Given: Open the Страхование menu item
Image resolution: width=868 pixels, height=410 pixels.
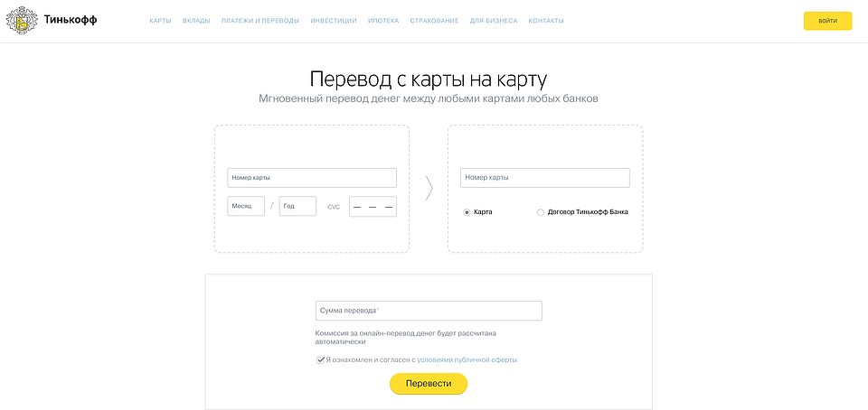Looking at the screenshot, I should click(x=435, y=21).
